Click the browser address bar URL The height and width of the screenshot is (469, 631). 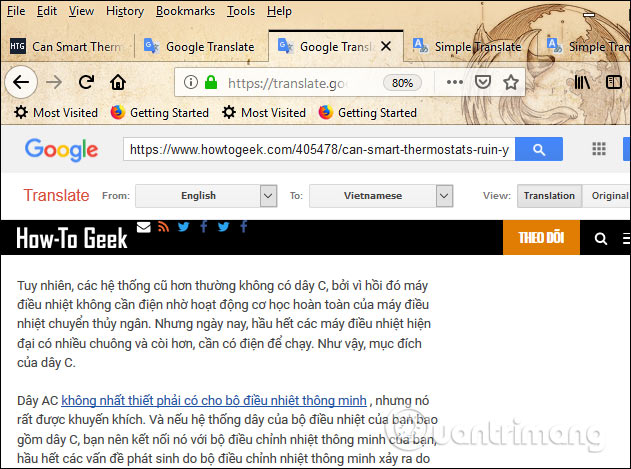coord(287,83)
